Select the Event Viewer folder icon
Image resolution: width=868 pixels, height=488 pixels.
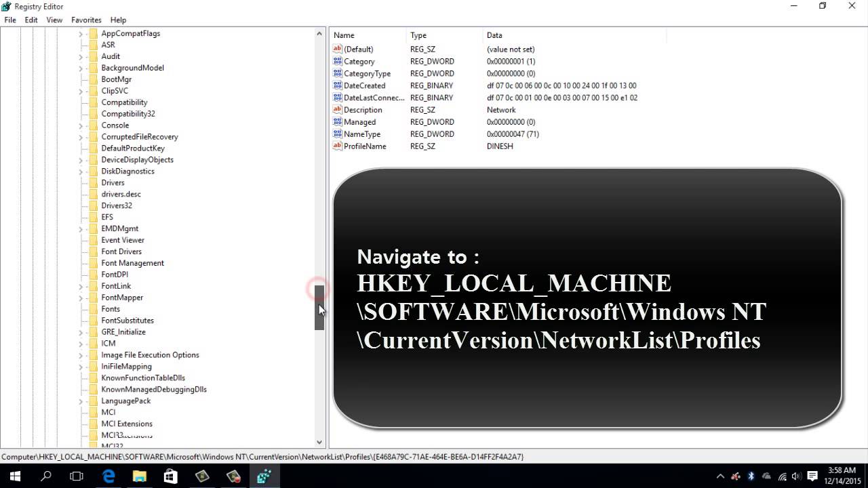[x=93, y=241]
